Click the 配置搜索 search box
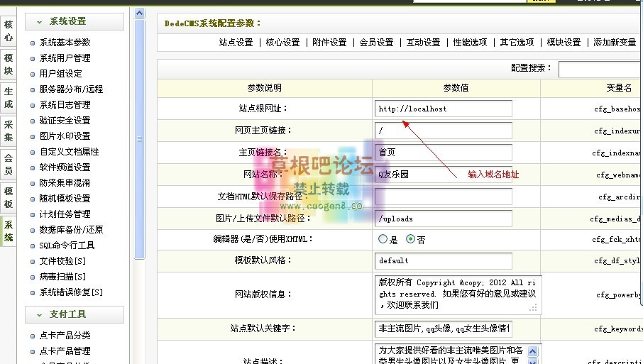The image size is (643, 364). [x=600, y=69]
